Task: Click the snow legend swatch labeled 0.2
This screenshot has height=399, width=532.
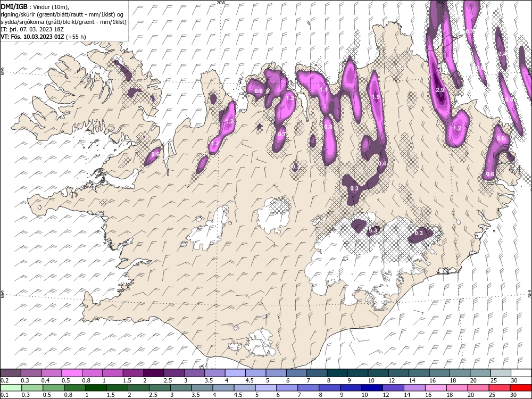Action: 11,373
